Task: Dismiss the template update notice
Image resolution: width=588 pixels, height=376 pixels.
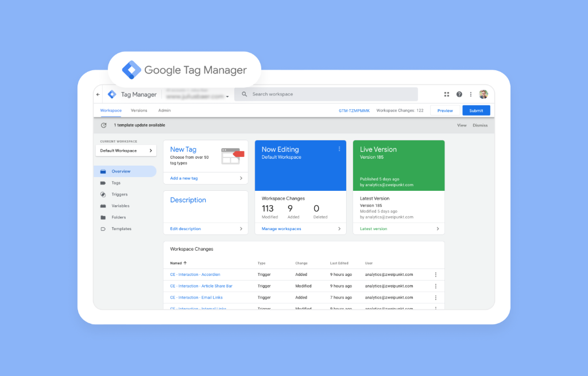Action: [x=480, y=125]
